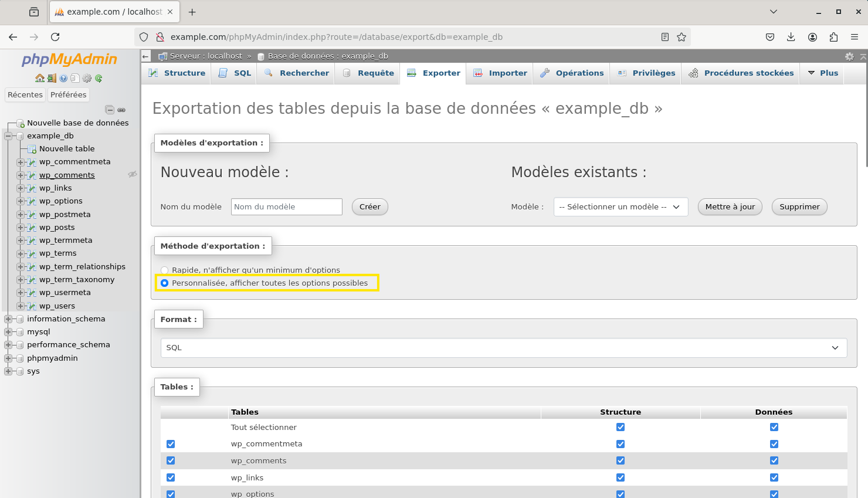
Task: Toggle Tout sélectionner Structure checkbox
Action: (621, 427)
